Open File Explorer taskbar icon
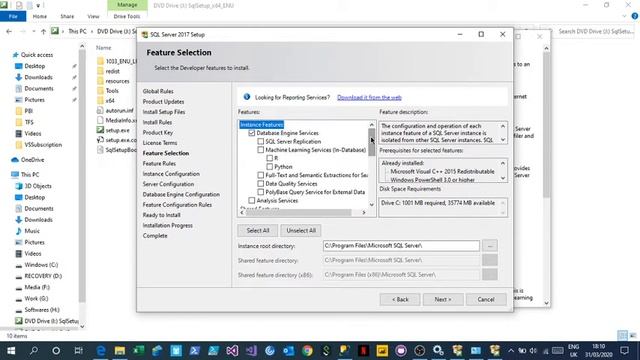This screenshot has width=640, height=360. coord(120,351)
